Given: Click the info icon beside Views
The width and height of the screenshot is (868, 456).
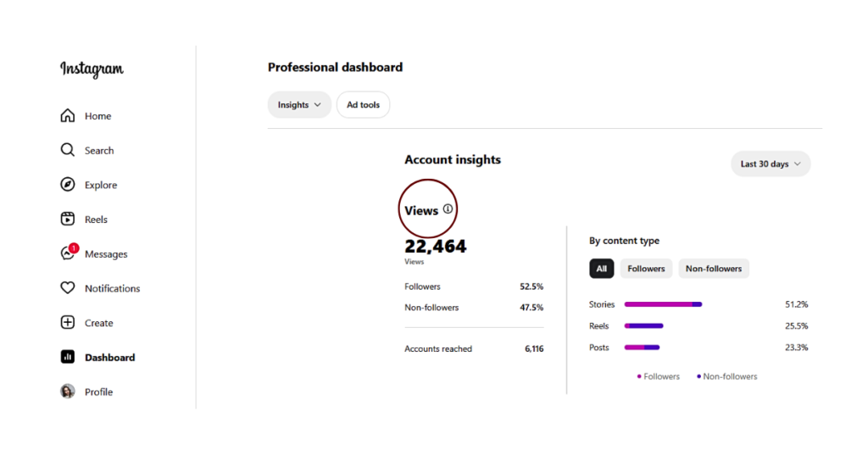Looking at the screenshot, I should [x=448, y=209].
